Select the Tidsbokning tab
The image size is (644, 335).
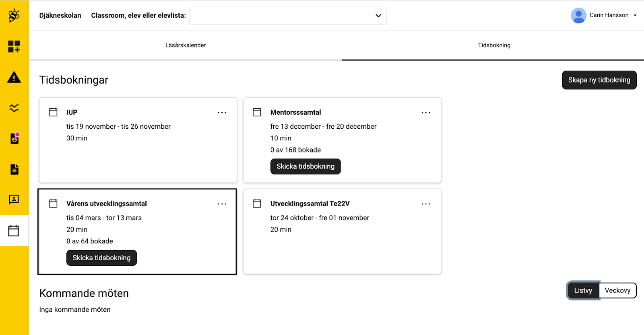pos(494,45)
